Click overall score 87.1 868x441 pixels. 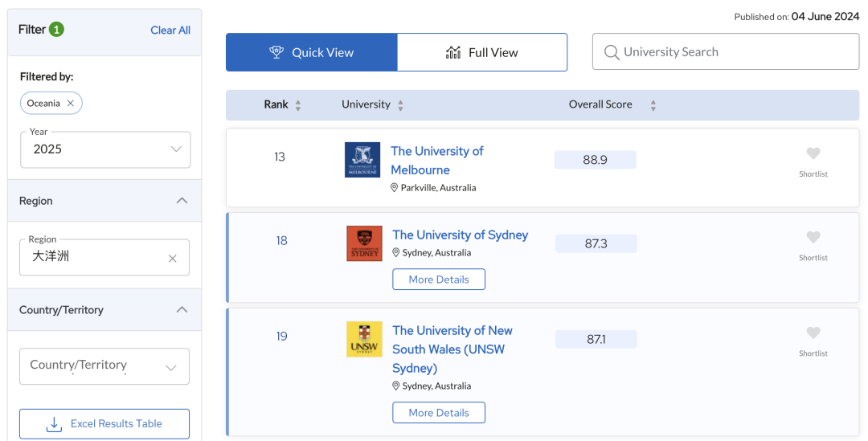click(x=596, y=339)
